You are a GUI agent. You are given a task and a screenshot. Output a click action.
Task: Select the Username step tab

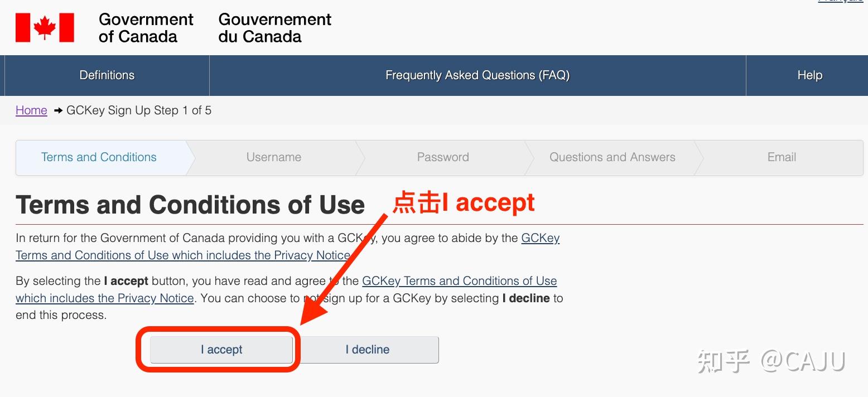click(x=274, y=157)
